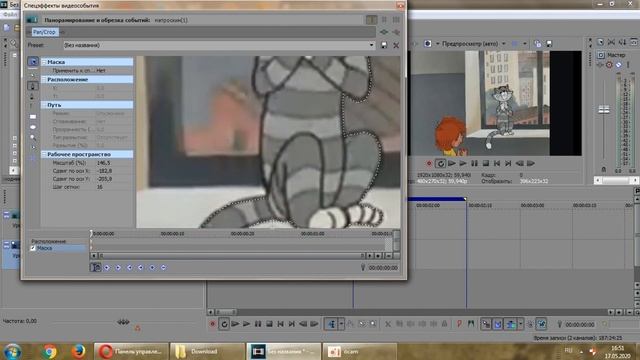640x360 pixels.
Task: Select the anchor creation pen tool
Action: click(33, 86)
